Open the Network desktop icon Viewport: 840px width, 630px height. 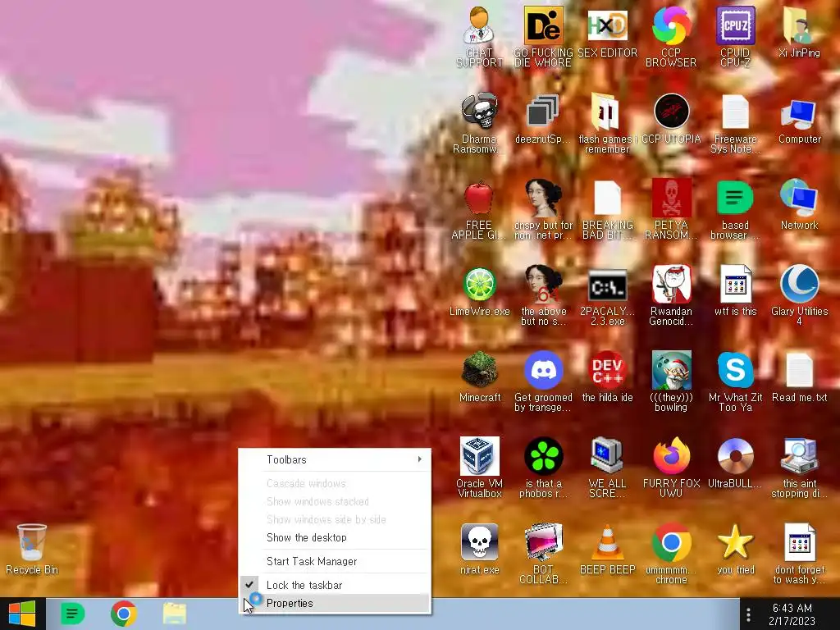(x=799, y=204)
